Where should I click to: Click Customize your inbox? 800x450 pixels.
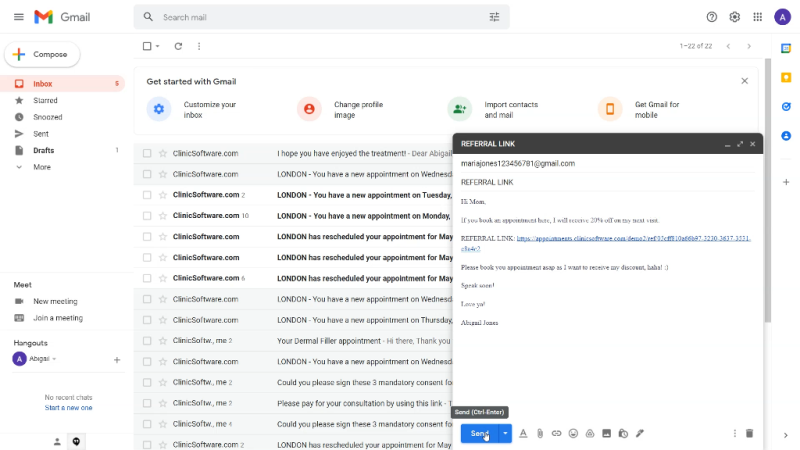pos(193,109)
